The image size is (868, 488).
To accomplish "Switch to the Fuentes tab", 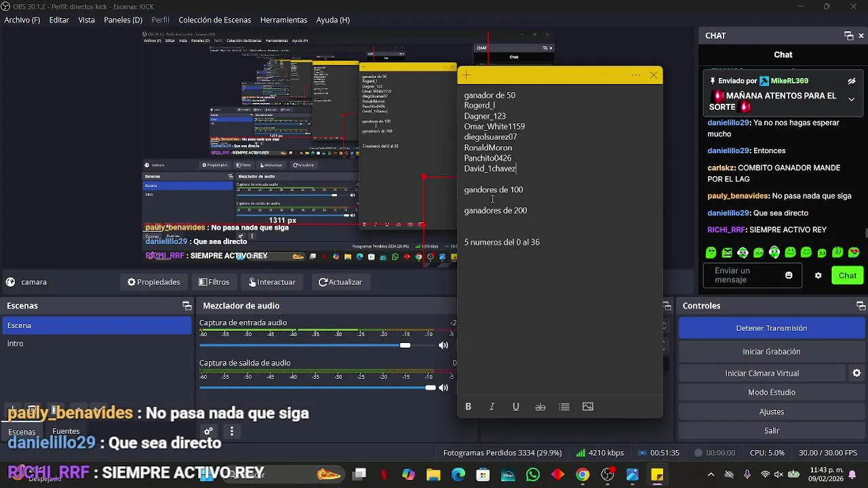I will pos(66,431).
